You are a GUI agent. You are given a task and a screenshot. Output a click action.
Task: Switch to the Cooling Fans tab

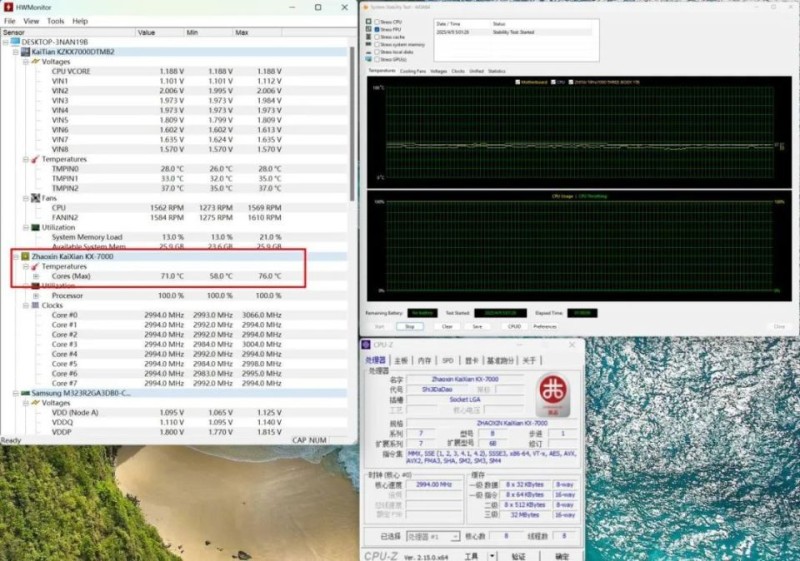413,71
